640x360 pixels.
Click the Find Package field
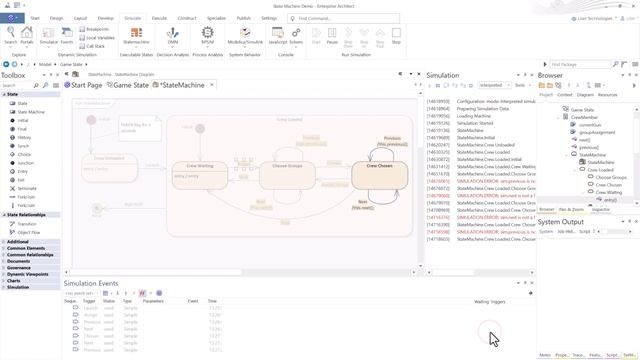point(580,64)
